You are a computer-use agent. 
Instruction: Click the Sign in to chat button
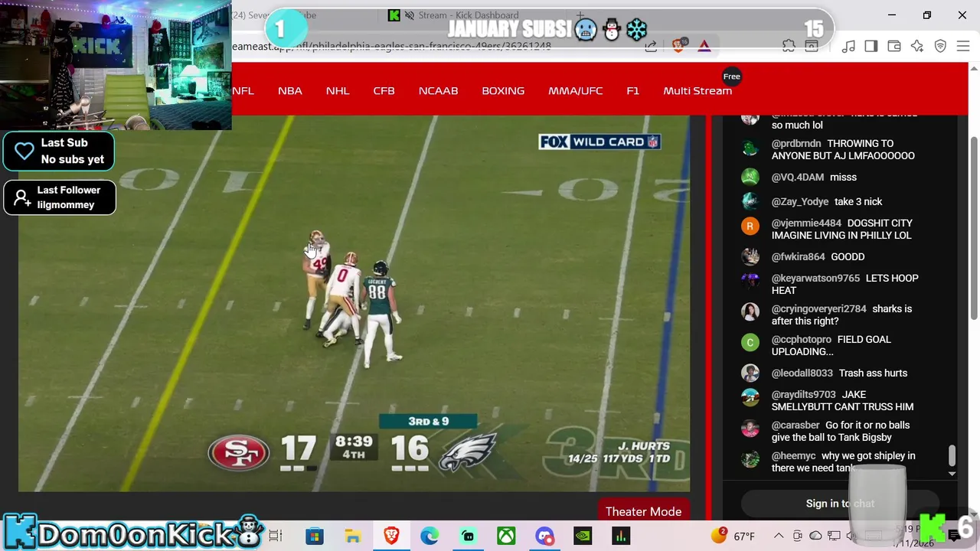(840, 503)
